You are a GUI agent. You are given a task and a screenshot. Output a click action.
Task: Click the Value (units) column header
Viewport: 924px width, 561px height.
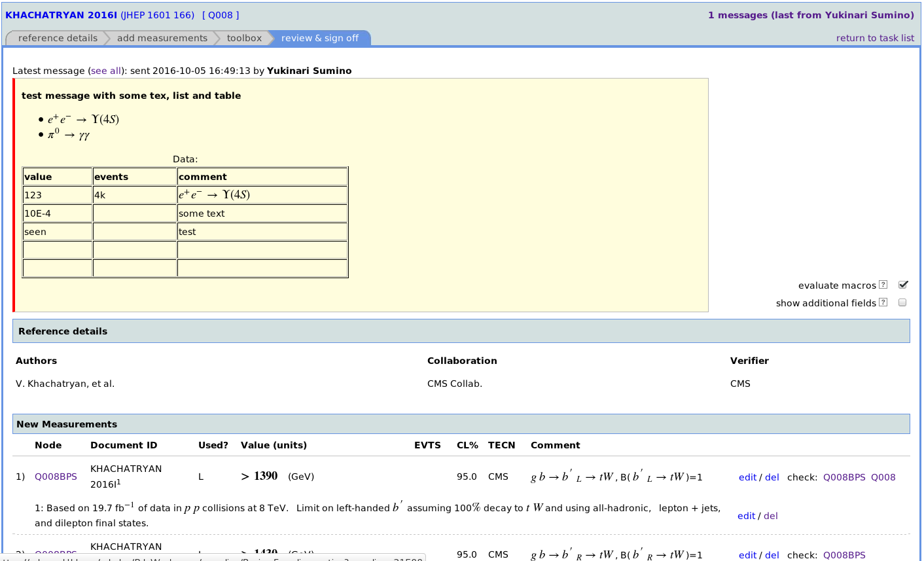(x=274, y=445)
